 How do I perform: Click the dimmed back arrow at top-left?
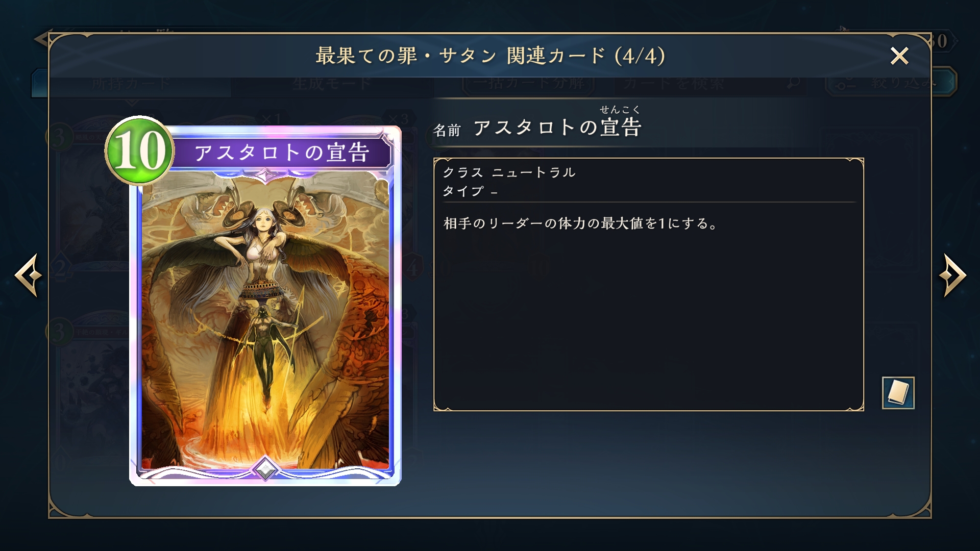pyautogui.click(x=41, y=39)
